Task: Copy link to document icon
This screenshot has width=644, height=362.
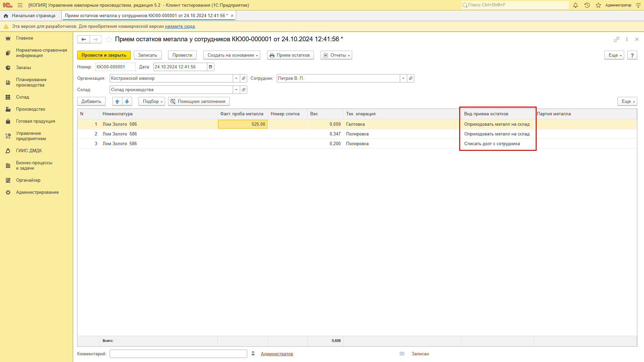Action: (x=616, y=39)
